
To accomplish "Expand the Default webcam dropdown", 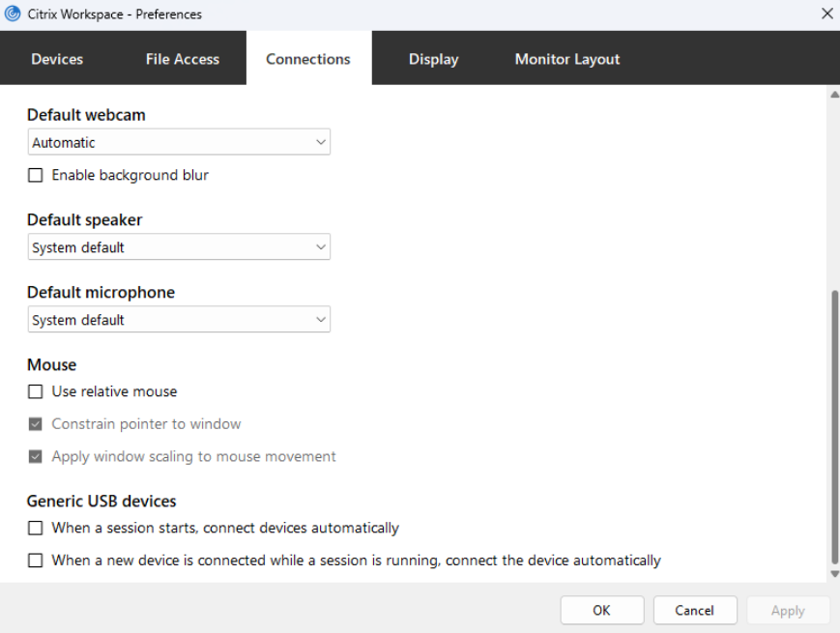I will coord(179,142).
